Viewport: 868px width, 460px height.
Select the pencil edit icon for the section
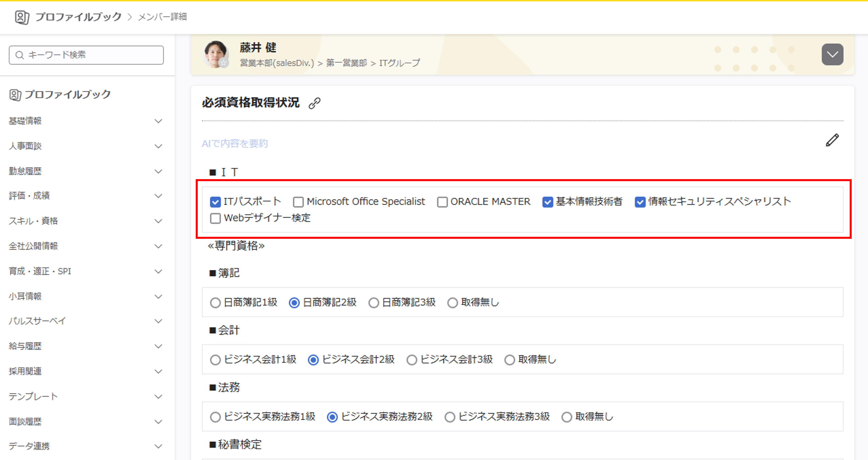tap(832, 141)
